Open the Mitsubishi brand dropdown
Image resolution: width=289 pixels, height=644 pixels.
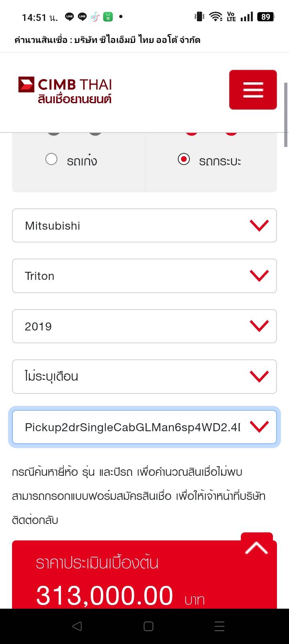pos(144,226)
